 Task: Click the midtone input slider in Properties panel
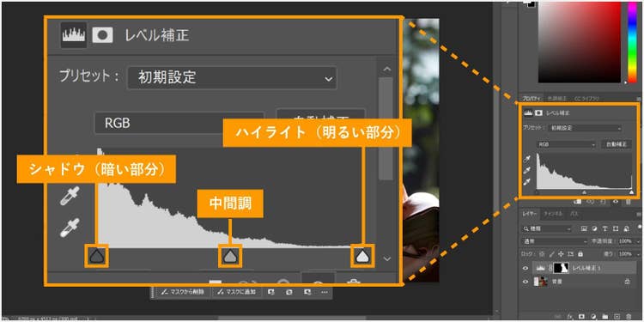click(x=584, y=192)
